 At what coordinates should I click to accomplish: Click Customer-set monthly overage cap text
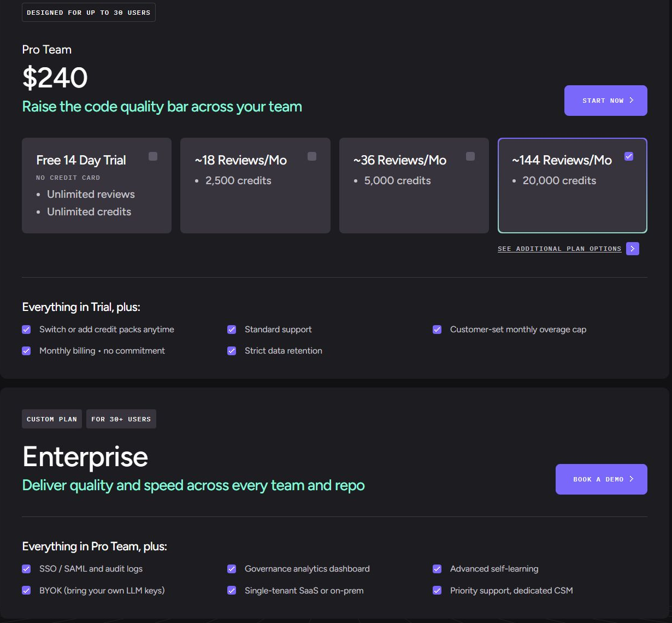(x=518, y=330)
